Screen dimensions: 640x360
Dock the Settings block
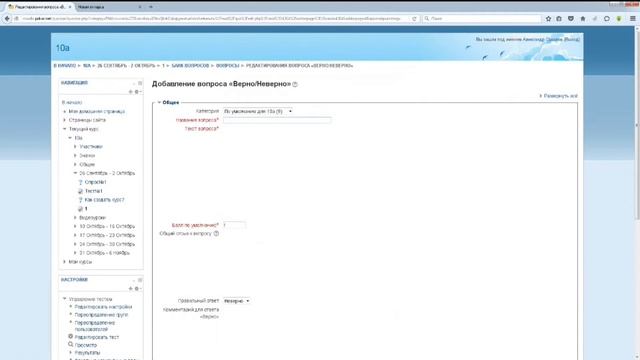point(140,280)
